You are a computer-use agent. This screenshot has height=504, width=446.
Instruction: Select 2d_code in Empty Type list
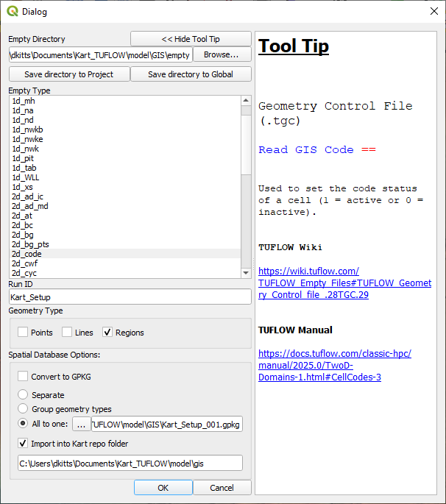tap(27, 254)
